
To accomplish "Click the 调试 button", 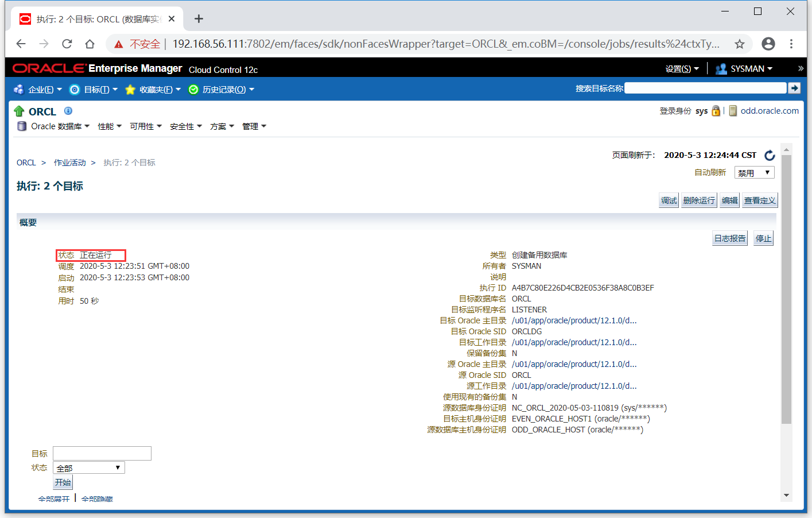I will 669,200.
